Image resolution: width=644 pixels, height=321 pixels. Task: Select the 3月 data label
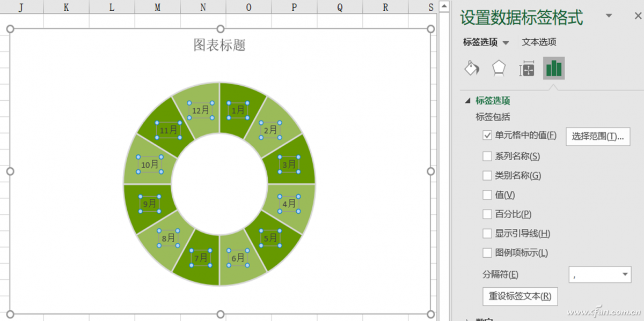pyautogui.click(x=289, y=164)
